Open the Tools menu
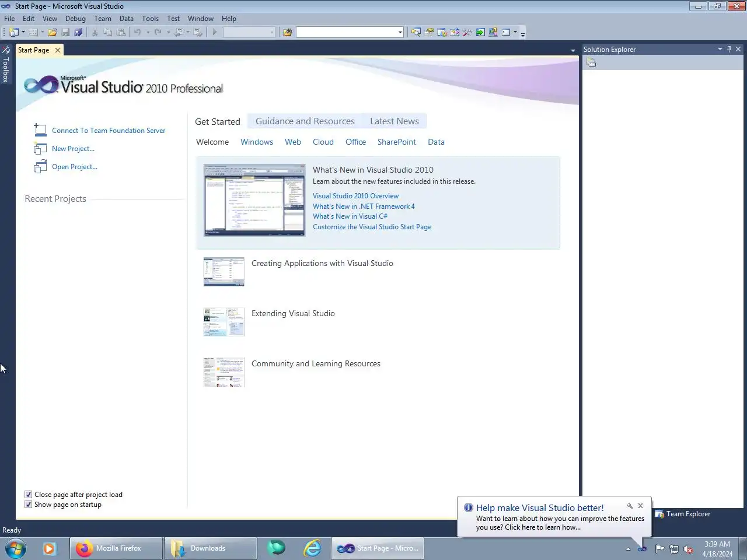 coord(150,18)
